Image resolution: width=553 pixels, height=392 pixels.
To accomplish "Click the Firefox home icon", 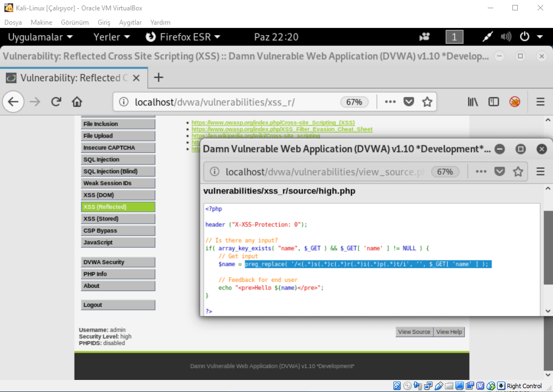I will click(x=77, y=102).
